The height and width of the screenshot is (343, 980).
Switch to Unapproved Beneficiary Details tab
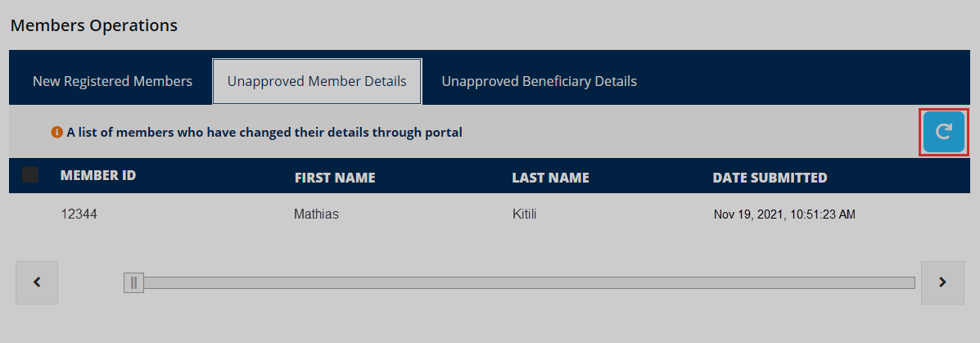pos(539,81)
